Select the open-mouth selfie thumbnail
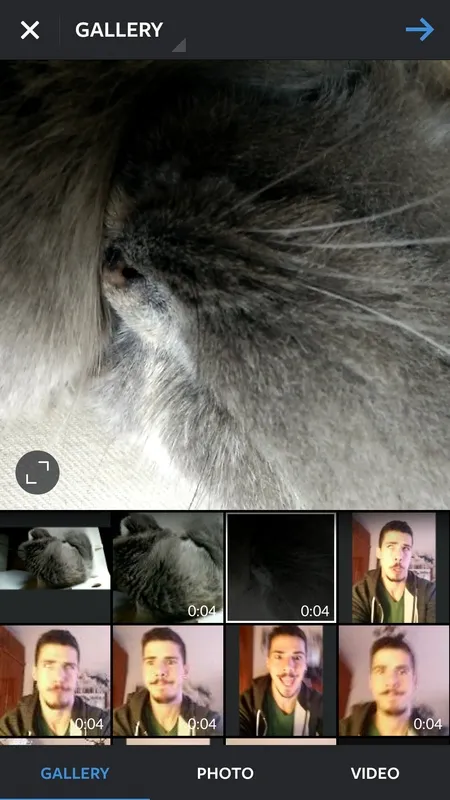The height and width of the screenshot is (800, 450). tap(281, 681)
